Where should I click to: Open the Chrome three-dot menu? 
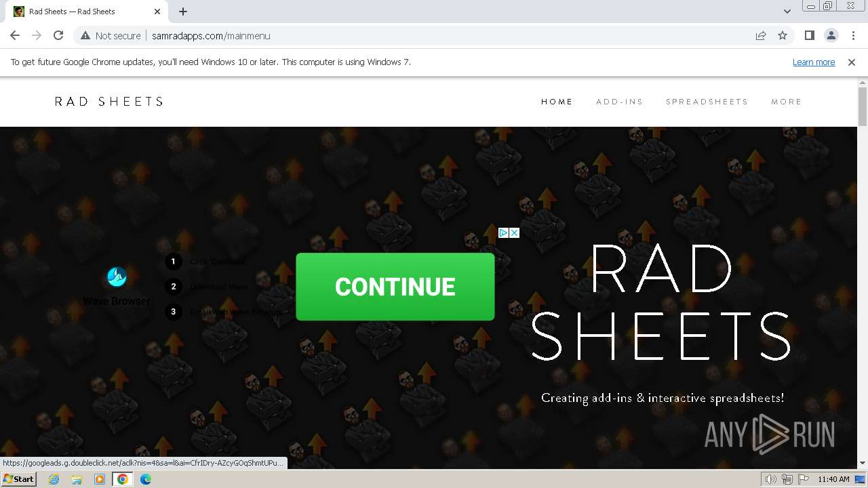point(853,35)
